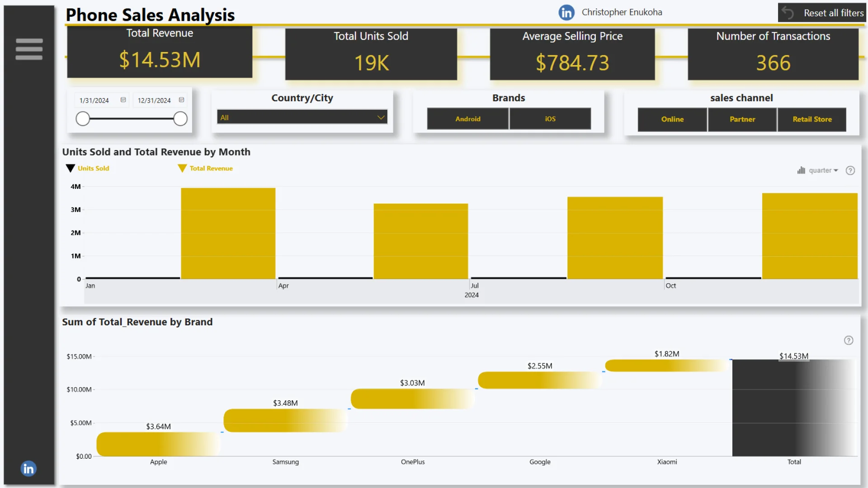Viewport: 868px width, 488px height.
Task: Open the end date calendar picker icon
Action: click(181, 100)
